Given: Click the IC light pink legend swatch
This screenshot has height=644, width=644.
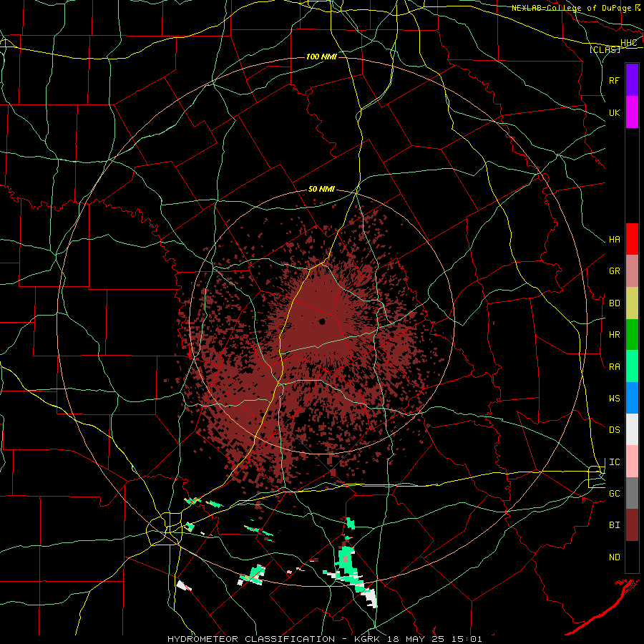Looking at the screenshot, I should 632,462.
